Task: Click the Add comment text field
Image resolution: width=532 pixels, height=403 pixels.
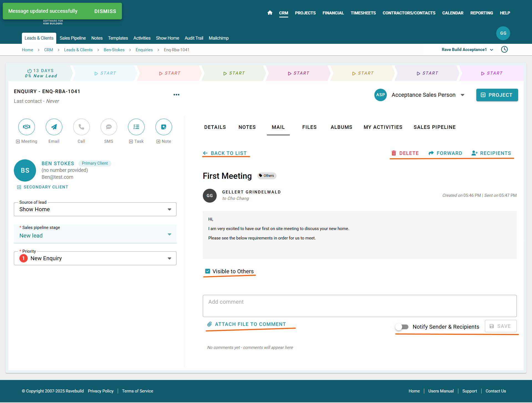Action: pos(359,306)
